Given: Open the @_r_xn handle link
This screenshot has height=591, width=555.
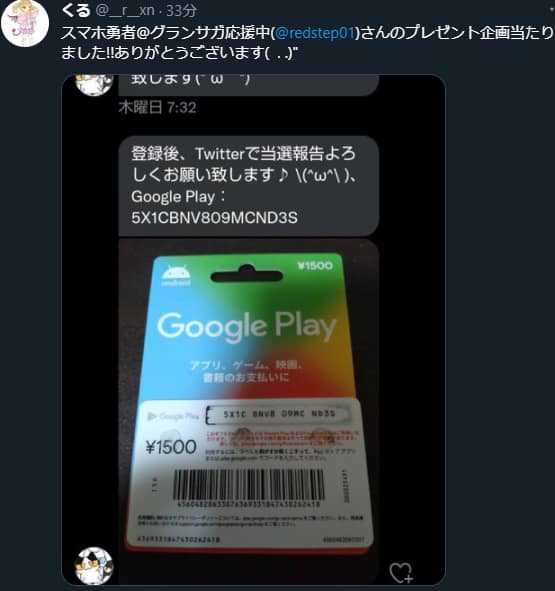Looking at the screenshot, I should click(125, 11).
